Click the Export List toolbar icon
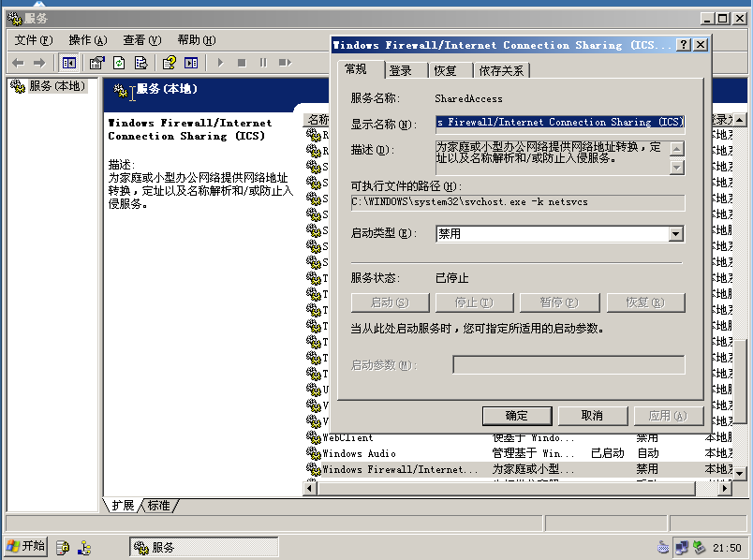This screenshot has height=560, width=753. tap(139, 62)
